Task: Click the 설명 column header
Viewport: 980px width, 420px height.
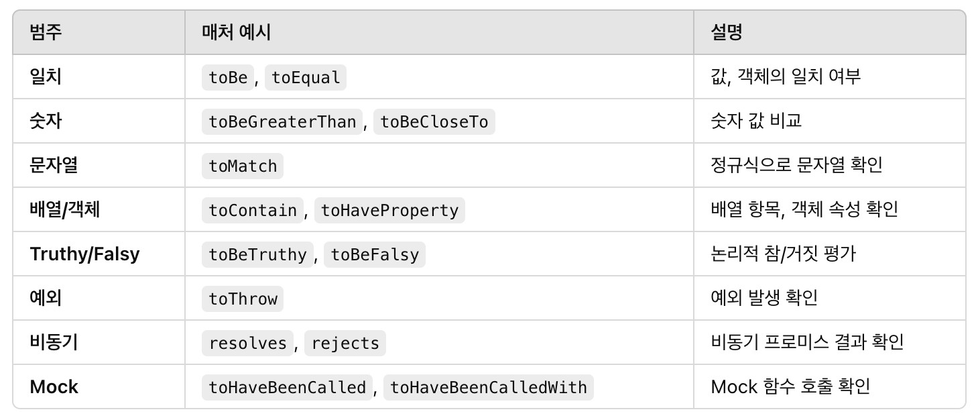Action: [726, 32]
